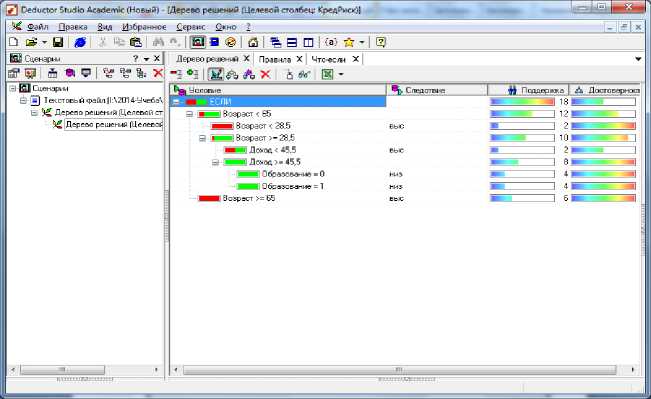Collapse the Доход >= 45,5 branch
Screen dimensions: 651x399
point(215,162)
